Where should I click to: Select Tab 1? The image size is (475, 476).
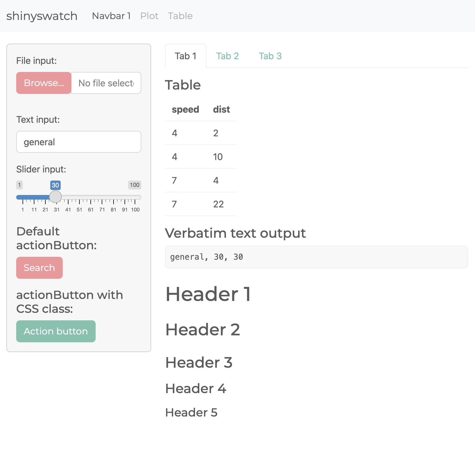(x=185, y=56)
